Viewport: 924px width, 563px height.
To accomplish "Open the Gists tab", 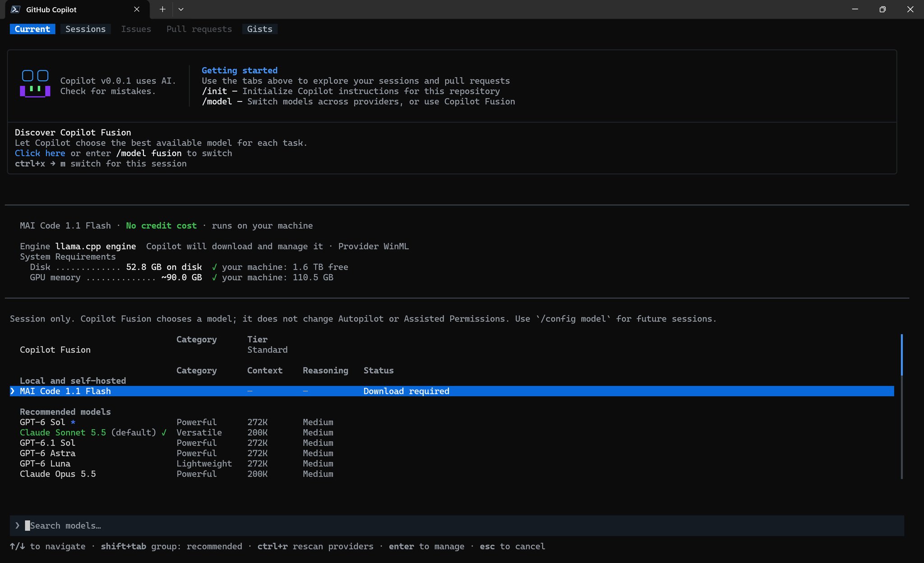I will 260,29.
